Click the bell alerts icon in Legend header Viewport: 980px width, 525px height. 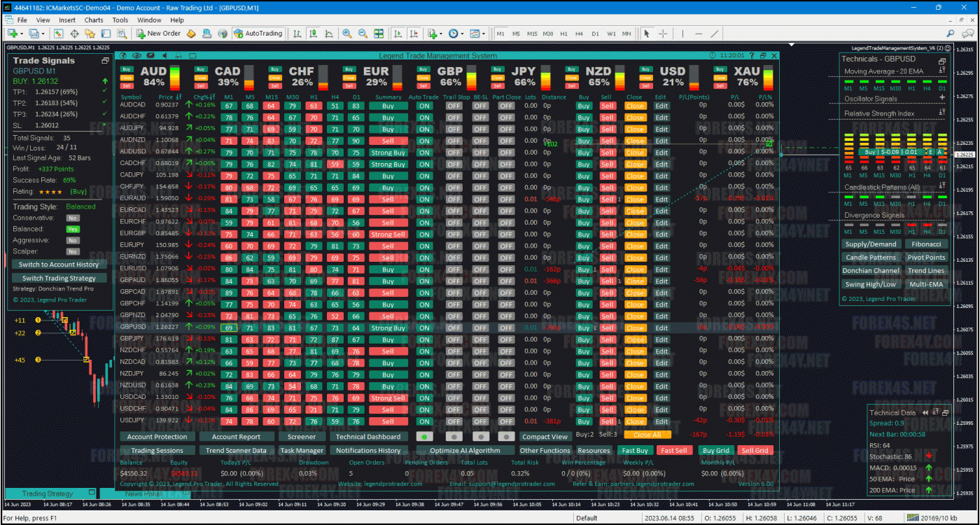(178, 55)
